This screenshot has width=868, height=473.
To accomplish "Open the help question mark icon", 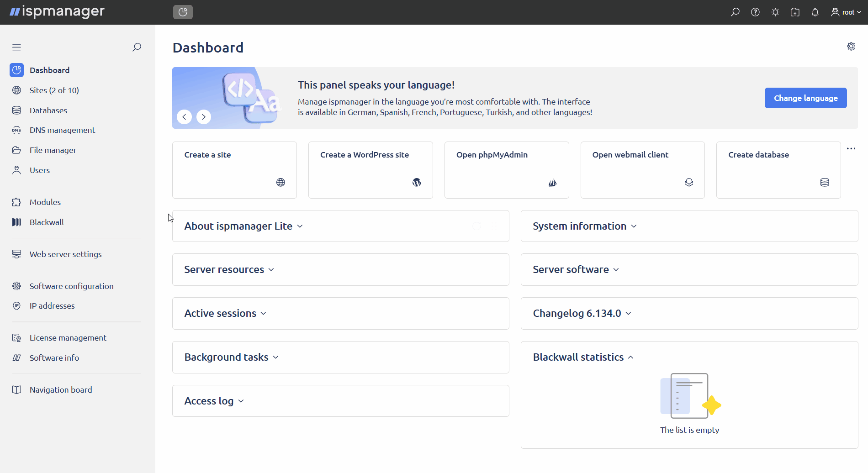I will coord(755,12).
